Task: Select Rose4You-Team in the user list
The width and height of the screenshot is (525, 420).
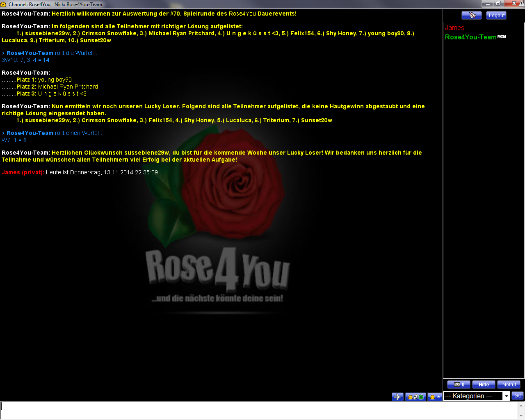Action: click(470, 37)
